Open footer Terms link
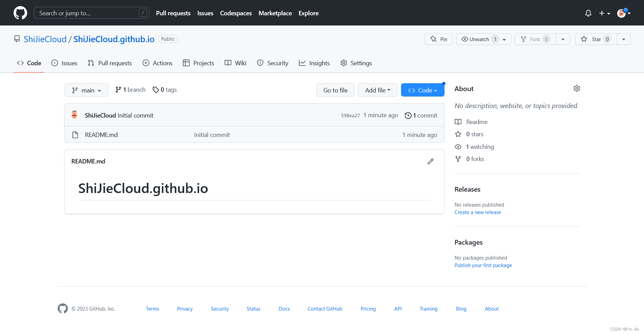 (x=153, y=309)
